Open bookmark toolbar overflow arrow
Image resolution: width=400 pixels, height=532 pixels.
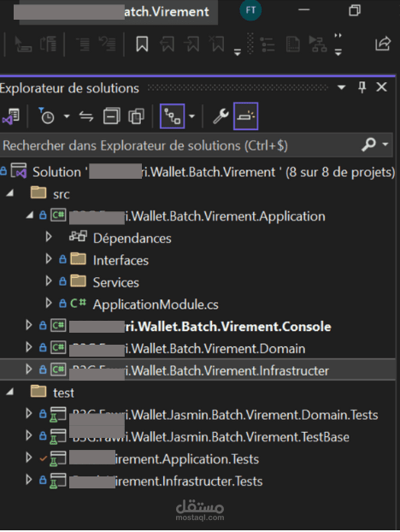(238, 52)
